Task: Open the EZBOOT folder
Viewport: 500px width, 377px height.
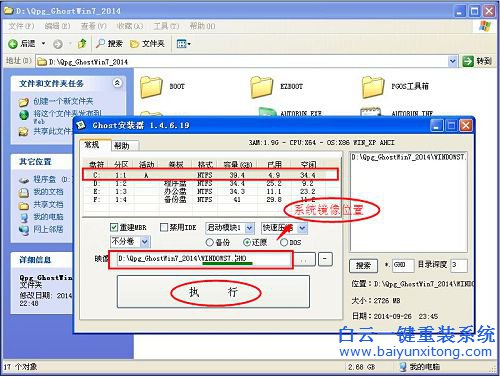Action: pyautogui.click(x=277, y=87)
